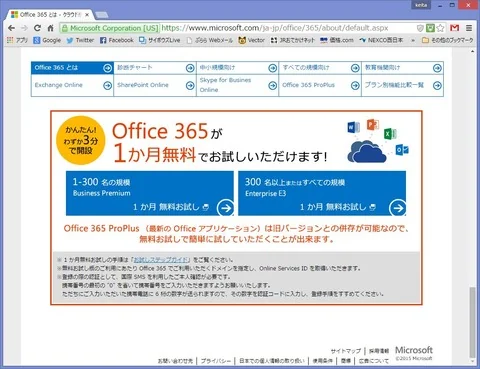Click the yellow かんたん! わずか3分で開設 badge
The width and height of the screenshot is (480, 369).
click(81, 140)
